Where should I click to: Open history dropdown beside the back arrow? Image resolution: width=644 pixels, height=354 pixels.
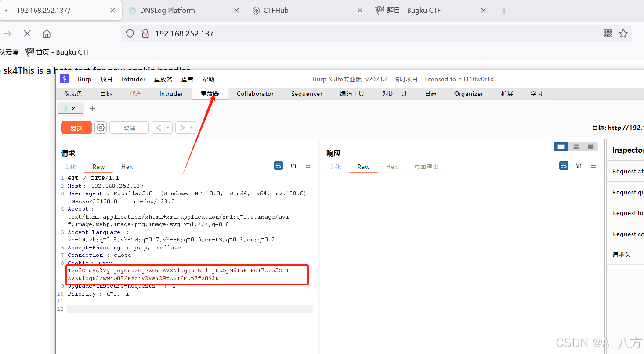pos(168,128)
